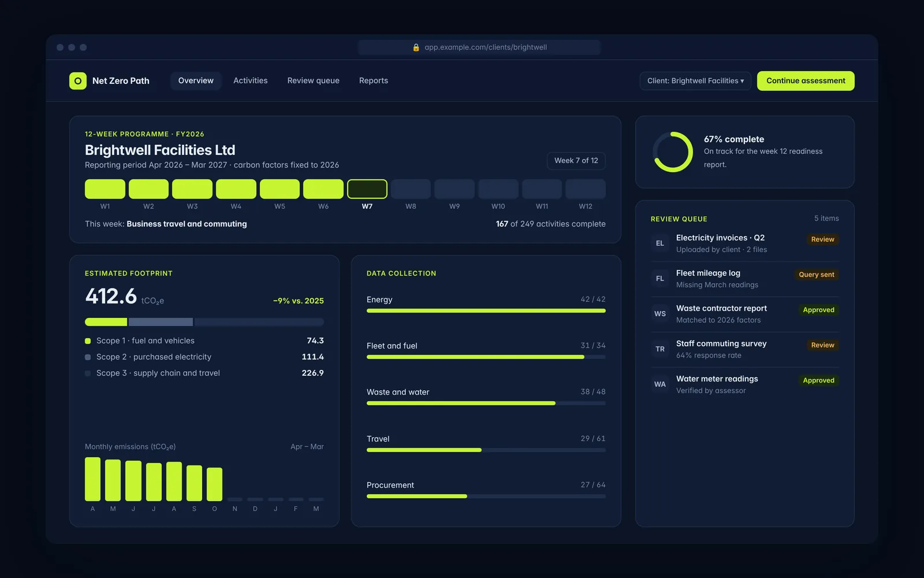Image resolution: width=924 pixels, height=578 pixels.
Task: Open the Activities tab
Action: [251, 81]
